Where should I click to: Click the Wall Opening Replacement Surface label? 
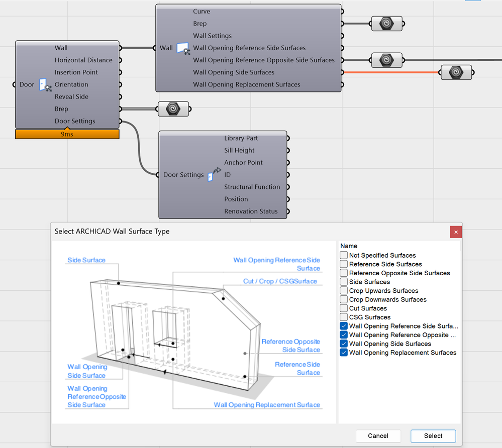tap(267, 405)
